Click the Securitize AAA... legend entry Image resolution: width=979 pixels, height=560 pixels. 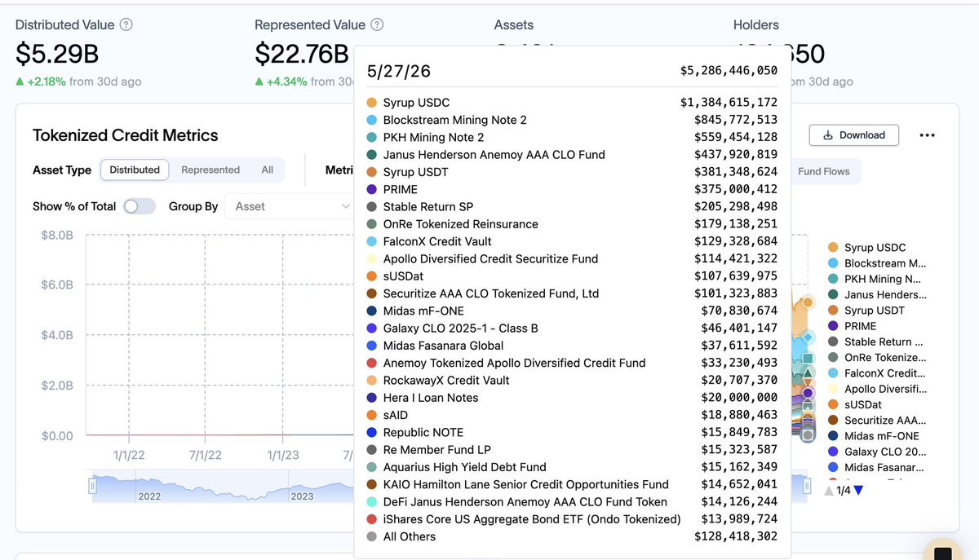877,420
